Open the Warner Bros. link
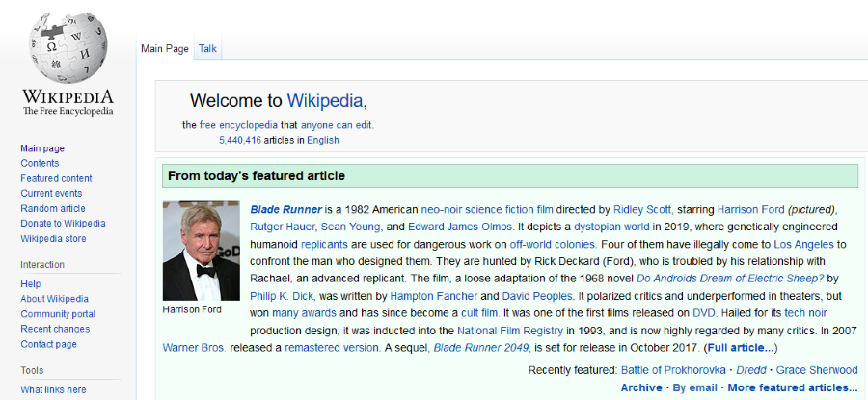 click(194, 348)
